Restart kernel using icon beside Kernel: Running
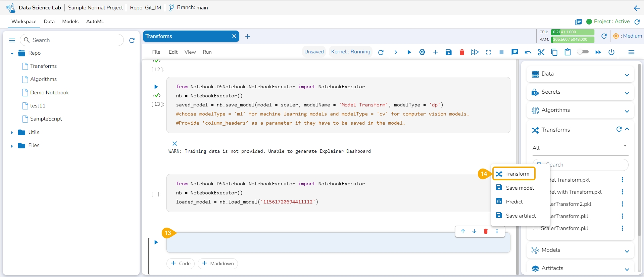This screenshot has width=644, height=277. (x=381, y=52)
